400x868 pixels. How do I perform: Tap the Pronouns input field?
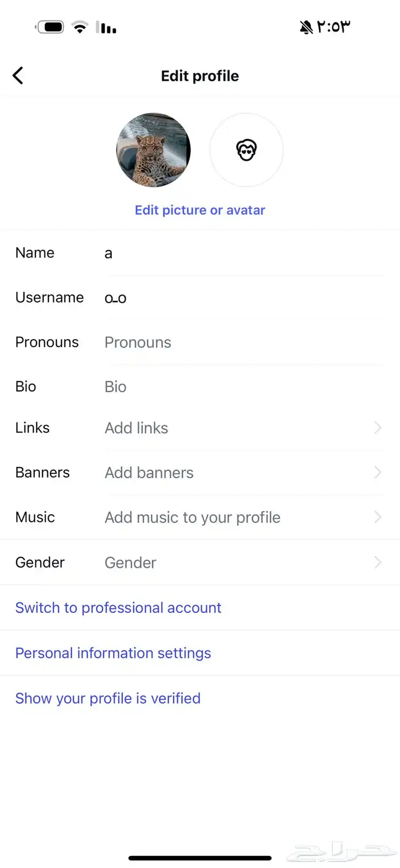pos(244,342)
